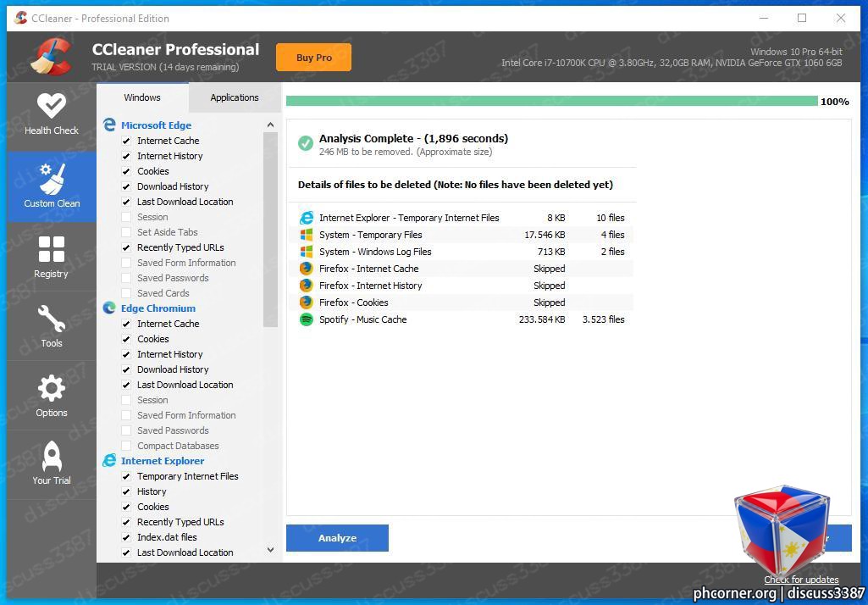Screen dimensions: 868x605
Task: Enable Edge Chromium Compact Databases
Action: click(x=126, y=446)
